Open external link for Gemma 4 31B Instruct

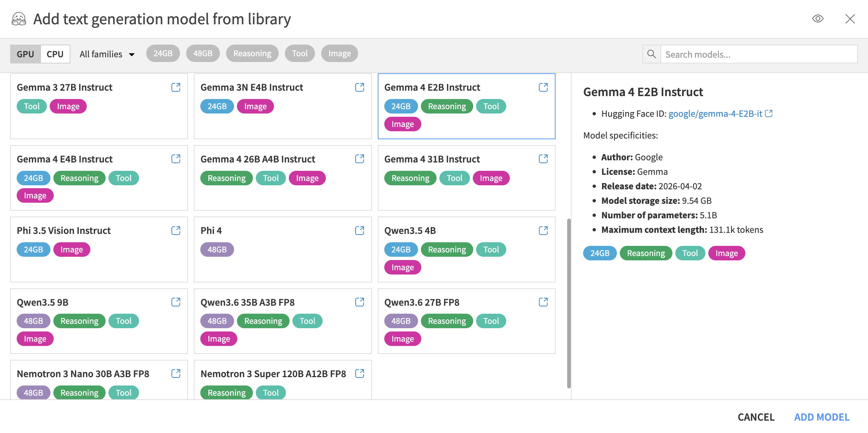[x=543, y=159]
